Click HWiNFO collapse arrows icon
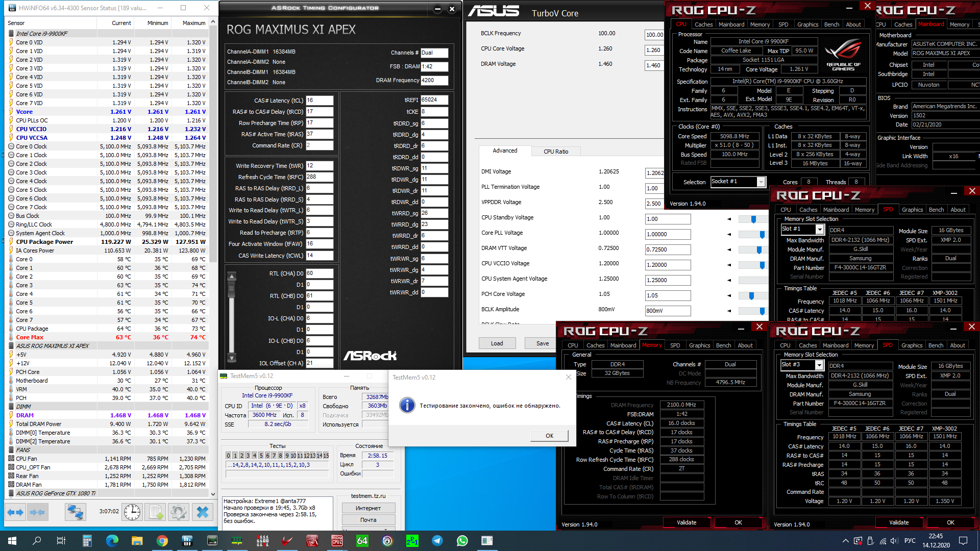The height and width of the screenshot is (551, 980). pos(37,512)
